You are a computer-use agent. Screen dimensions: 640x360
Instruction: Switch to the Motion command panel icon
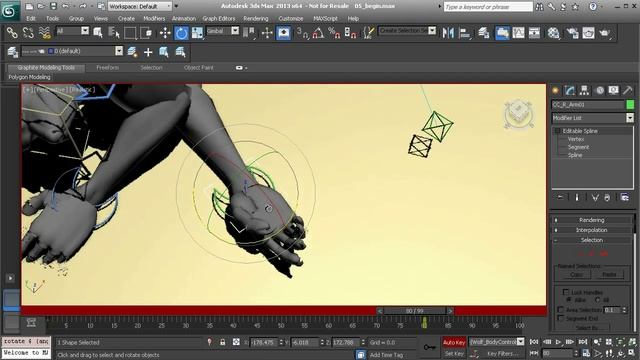(599, 91)
